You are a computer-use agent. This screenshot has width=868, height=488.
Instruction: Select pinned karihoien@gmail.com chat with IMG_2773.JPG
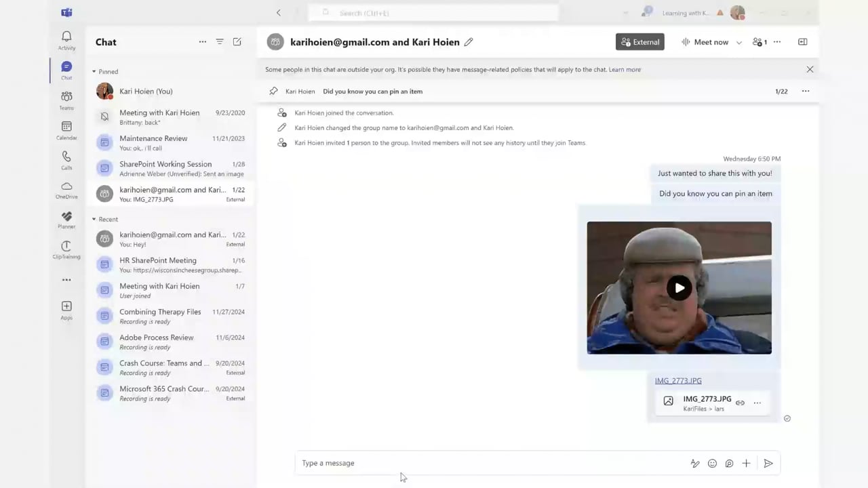coord(171,195)
